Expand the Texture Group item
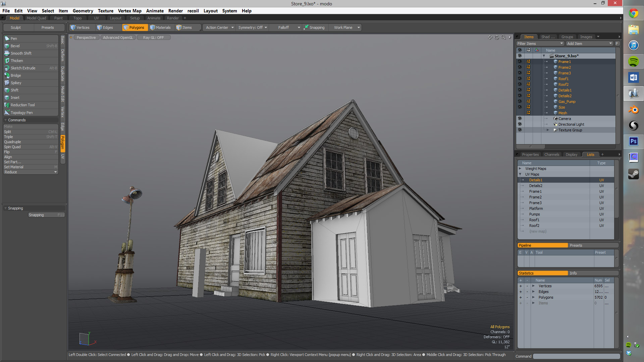Viewport: 644px width, 362px height. tap(548, 130)
